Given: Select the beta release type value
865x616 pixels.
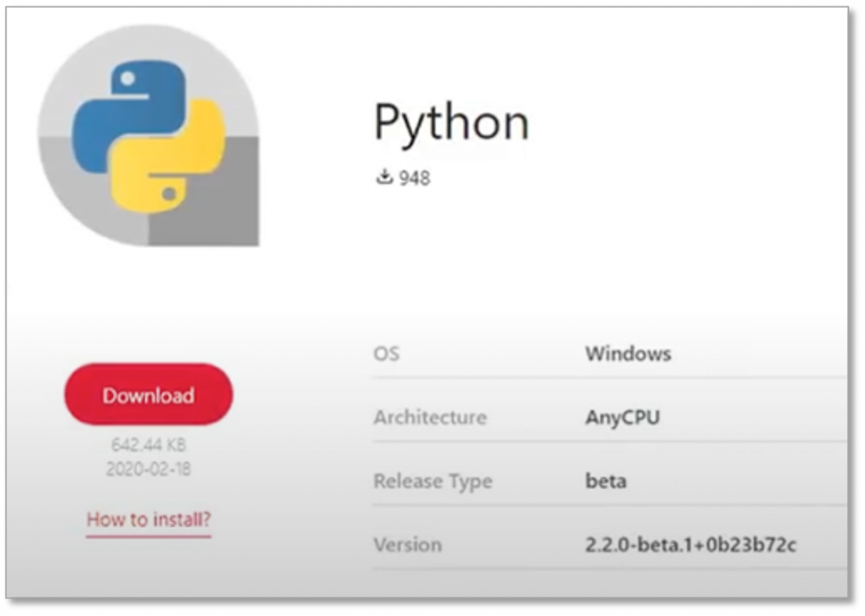Looking at the screenshot, I should (605, 481).
